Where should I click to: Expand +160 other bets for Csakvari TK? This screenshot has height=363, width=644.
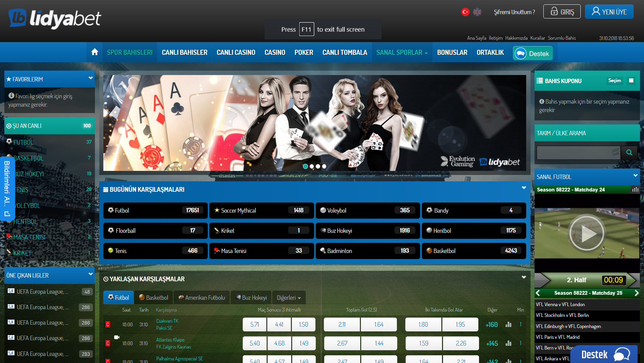[x=492, y=325]
